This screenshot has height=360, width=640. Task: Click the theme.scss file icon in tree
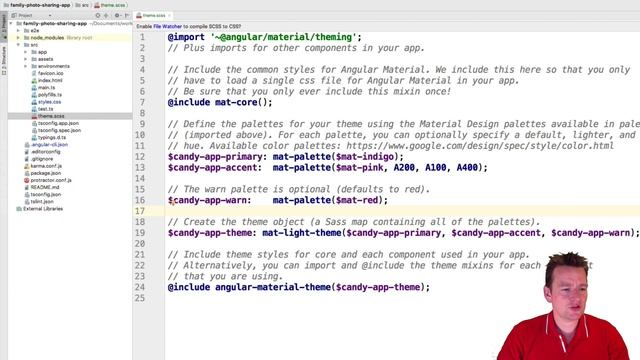[x=34, y=116]
